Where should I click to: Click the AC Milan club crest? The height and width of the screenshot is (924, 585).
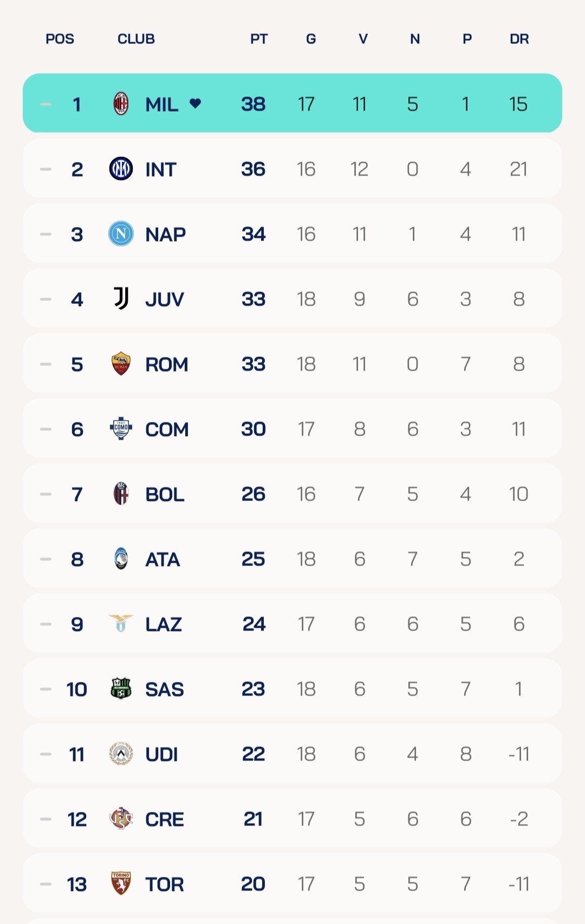tap(121, 104)
